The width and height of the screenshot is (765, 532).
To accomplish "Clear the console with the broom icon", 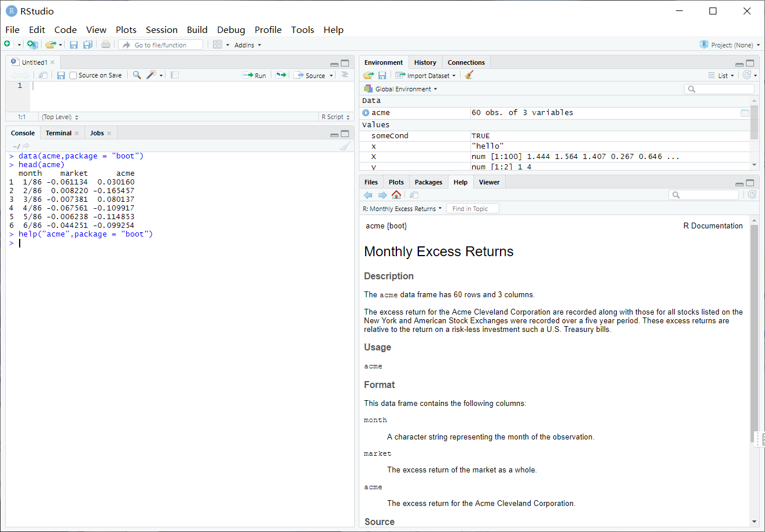I will point(345,146).
